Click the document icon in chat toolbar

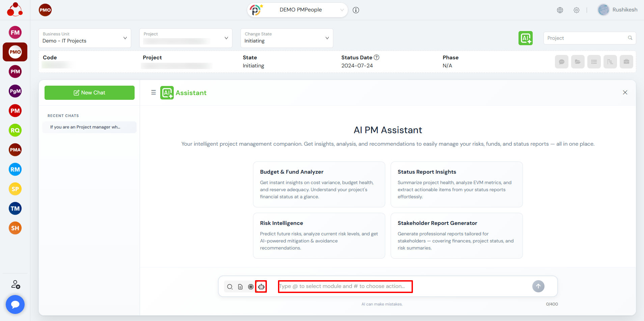pos(240,287)
